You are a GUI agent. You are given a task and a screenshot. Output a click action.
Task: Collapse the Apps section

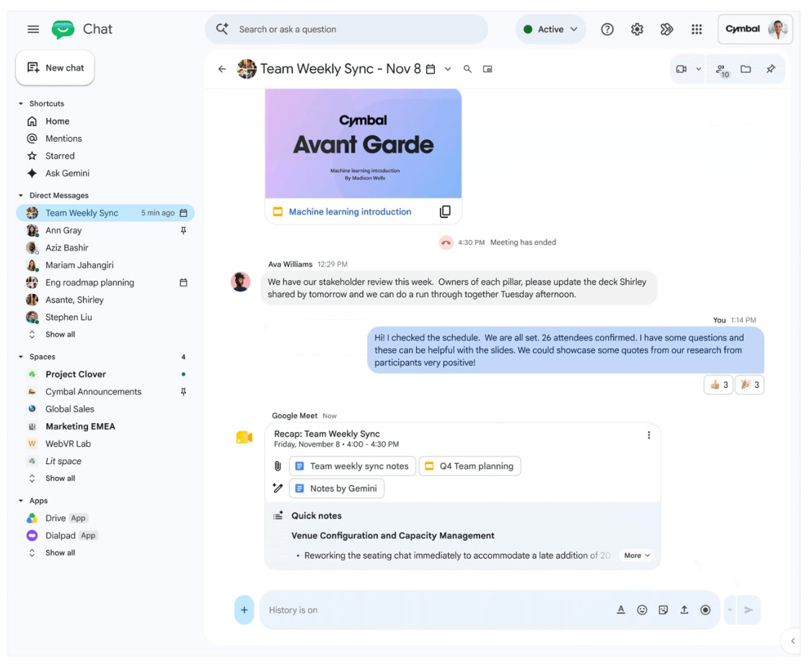(x=21, y=501)
